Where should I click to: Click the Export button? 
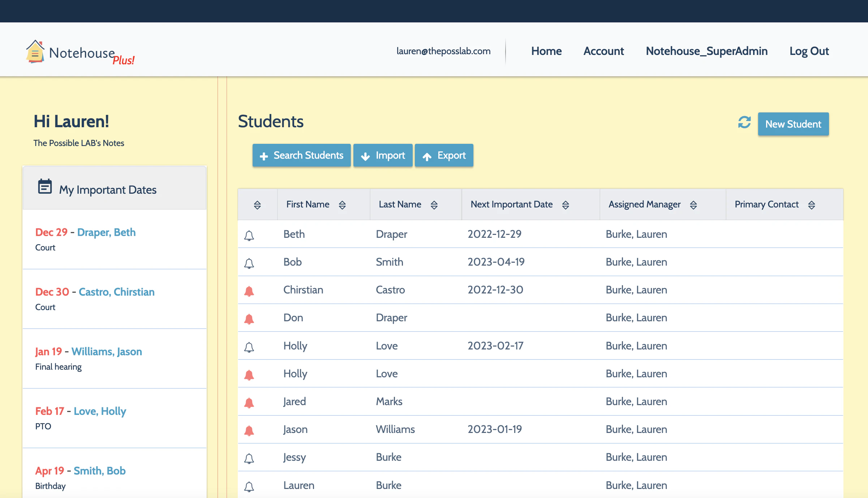[444, 155]
